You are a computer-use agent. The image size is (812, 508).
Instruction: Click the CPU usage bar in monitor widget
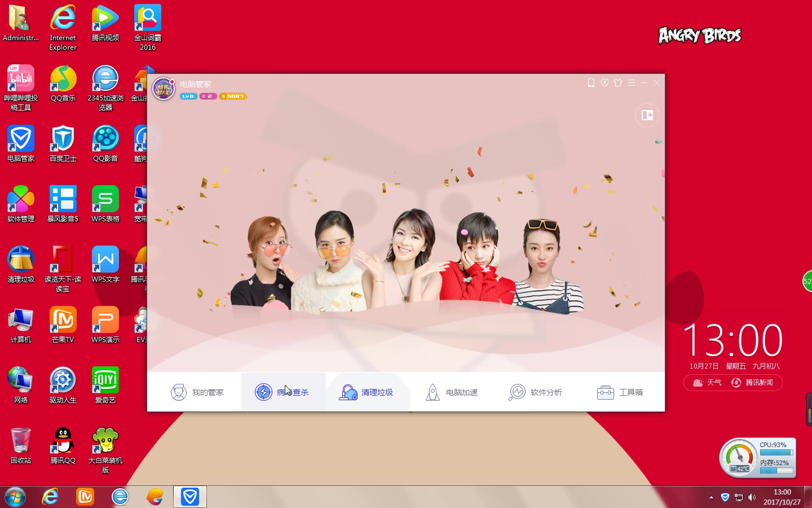click(776, 452)
